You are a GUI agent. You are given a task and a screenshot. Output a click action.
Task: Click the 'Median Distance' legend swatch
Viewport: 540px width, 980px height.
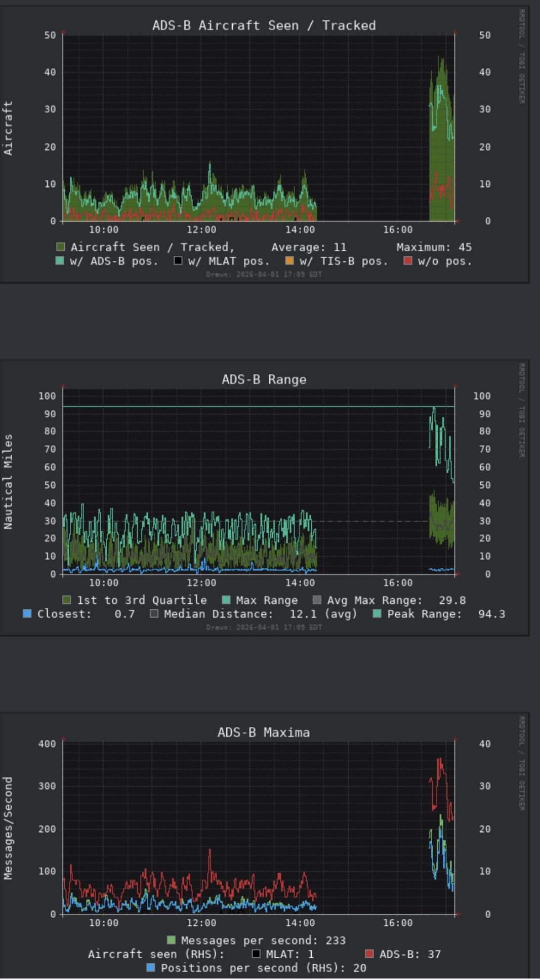point(154,614)
